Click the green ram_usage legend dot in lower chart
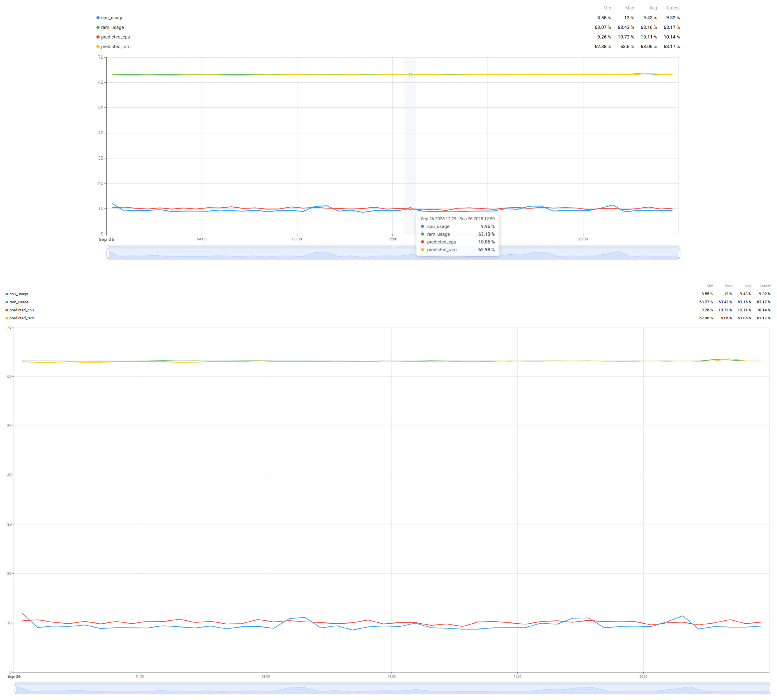 click(7, 302)
